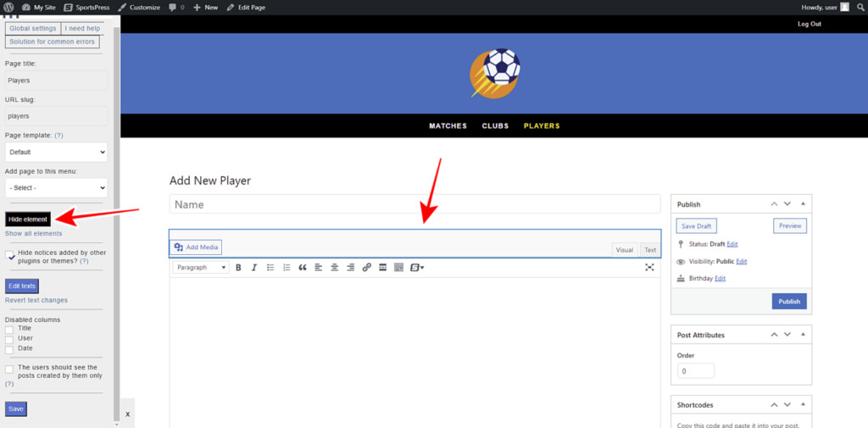The height and width of the screenshot is (428, 868).
Task: Click I need help button
Action: tap(82, 28)
